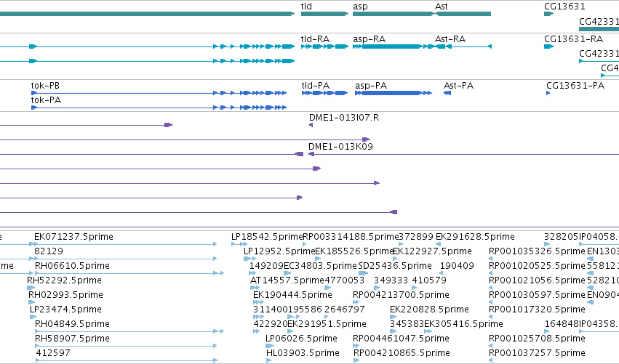The height and width of the screenshot is (364, 619).
Task: Click the RP004210865.5prime EST label
Action: (402, 353)
